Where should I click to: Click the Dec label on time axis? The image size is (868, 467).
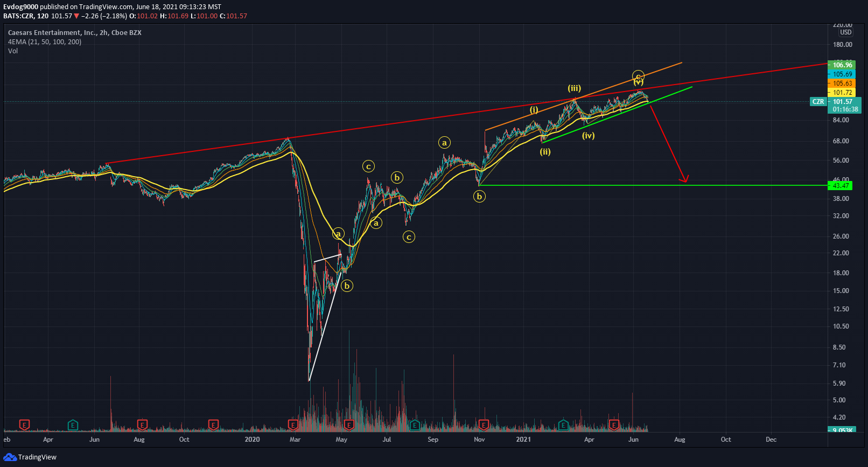(771, 440)
